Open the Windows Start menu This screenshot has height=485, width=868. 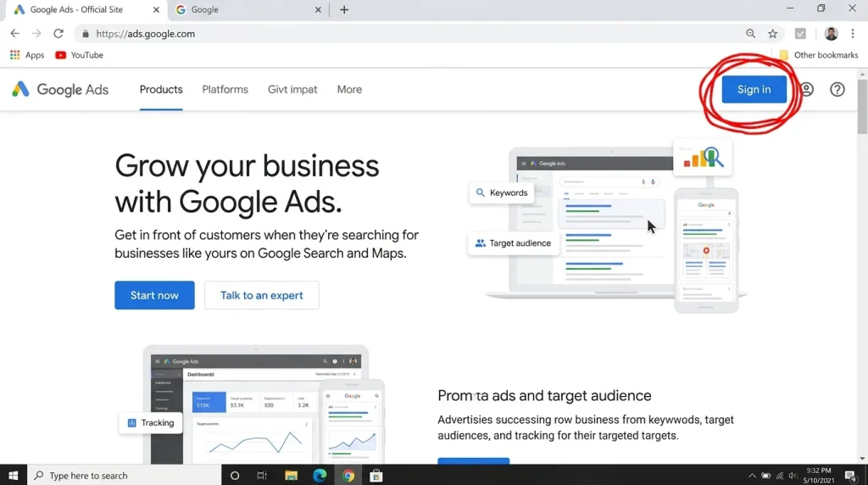(14, 475)
